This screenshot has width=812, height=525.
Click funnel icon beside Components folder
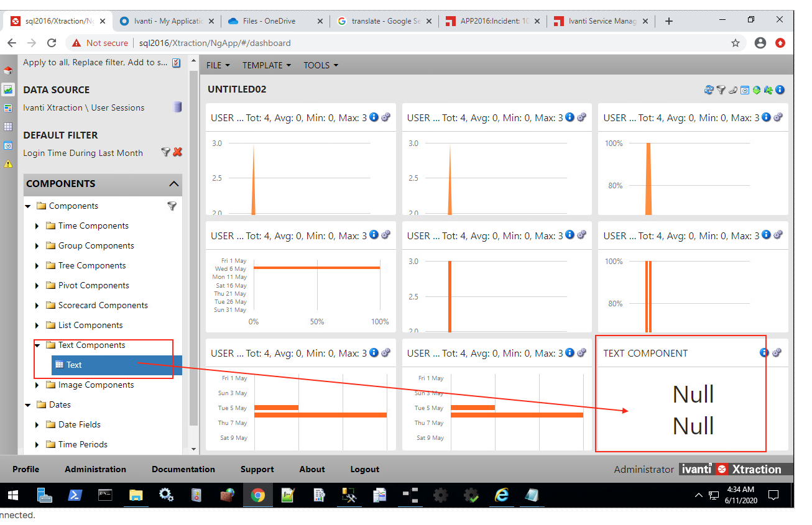pyautogui.click(x=172, y=206)
